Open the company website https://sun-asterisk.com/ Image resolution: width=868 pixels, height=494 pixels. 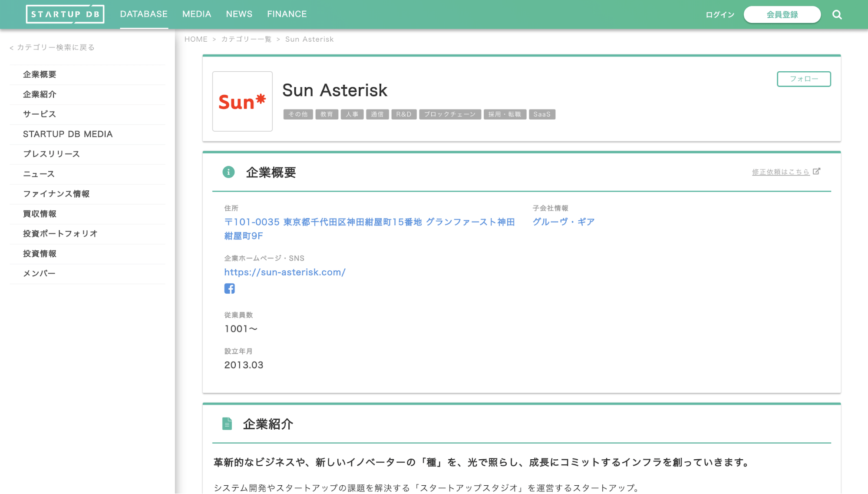click(x=284, y=272)
